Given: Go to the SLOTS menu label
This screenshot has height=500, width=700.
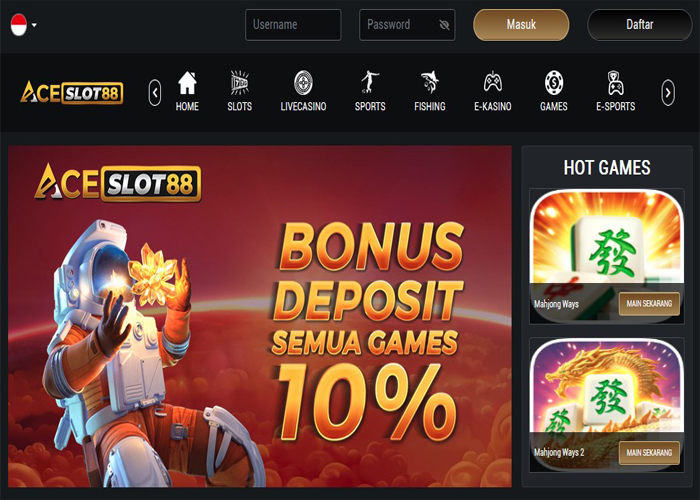Looking at the screenshot, I should pos(240,106).
